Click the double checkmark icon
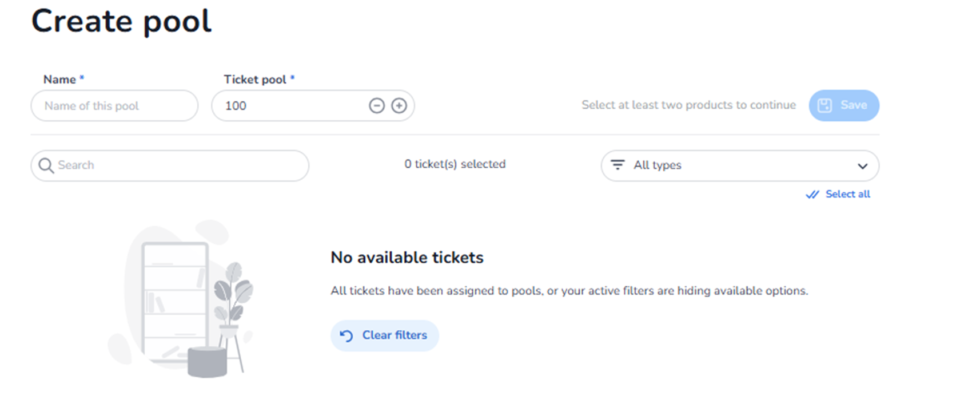 [x=812, y=195]
